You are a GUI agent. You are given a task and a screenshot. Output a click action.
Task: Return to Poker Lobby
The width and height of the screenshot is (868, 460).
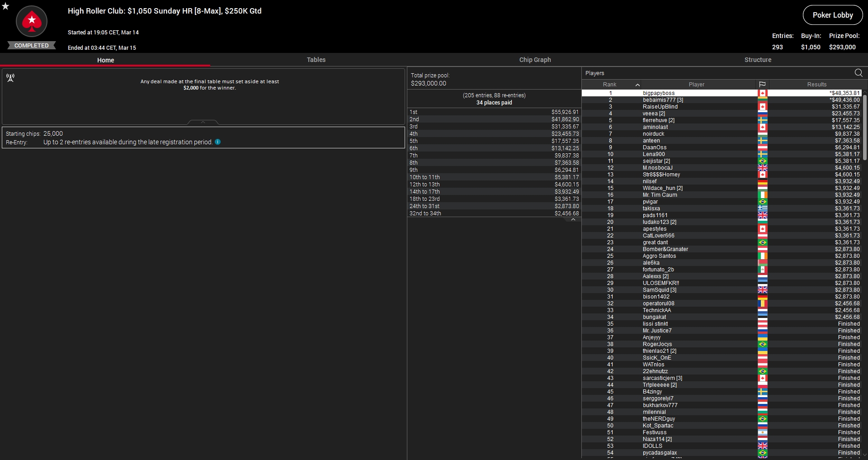point(833,15)
